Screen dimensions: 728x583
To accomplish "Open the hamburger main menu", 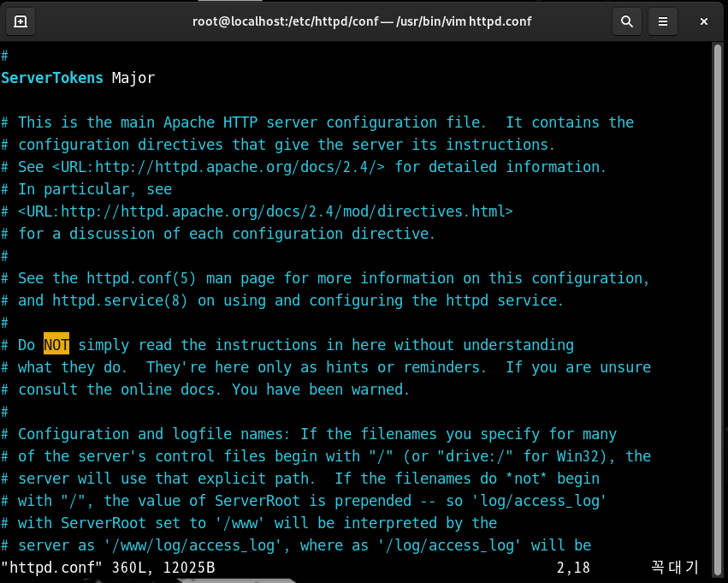I will click(662, 21).
